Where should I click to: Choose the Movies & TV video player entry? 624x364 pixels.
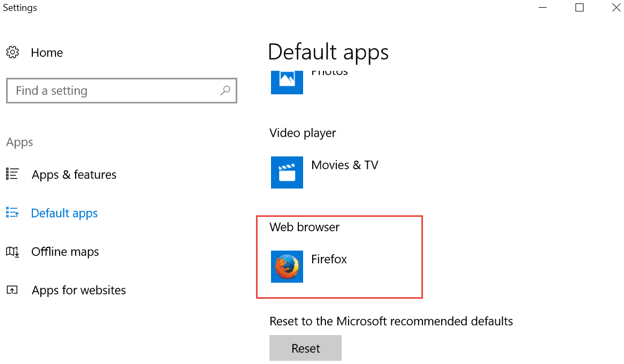point(345,165)
